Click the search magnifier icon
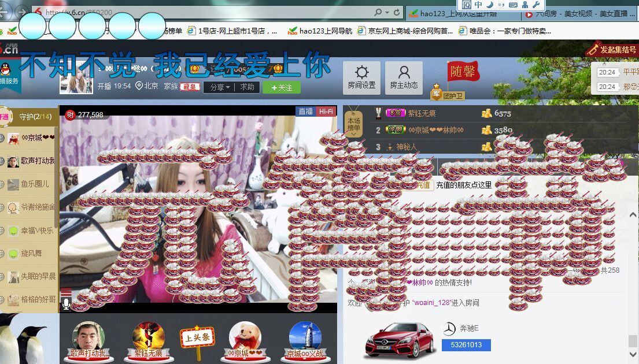 coord(377,12)
